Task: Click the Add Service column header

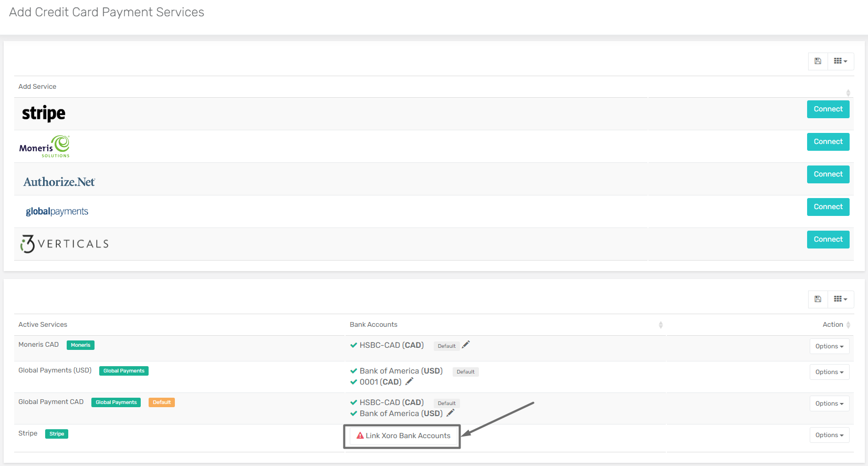Action: (x=37, y=87)
